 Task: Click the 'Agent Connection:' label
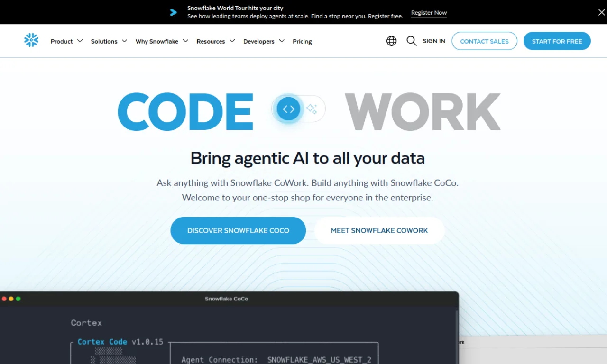click(220, 360)
